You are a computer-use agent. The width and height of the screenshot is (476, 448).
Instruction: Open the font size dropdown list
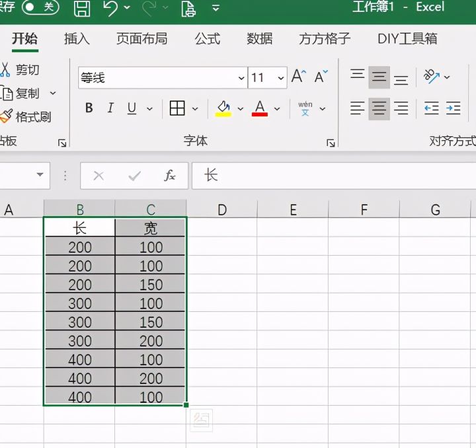(x=281, y=78)
